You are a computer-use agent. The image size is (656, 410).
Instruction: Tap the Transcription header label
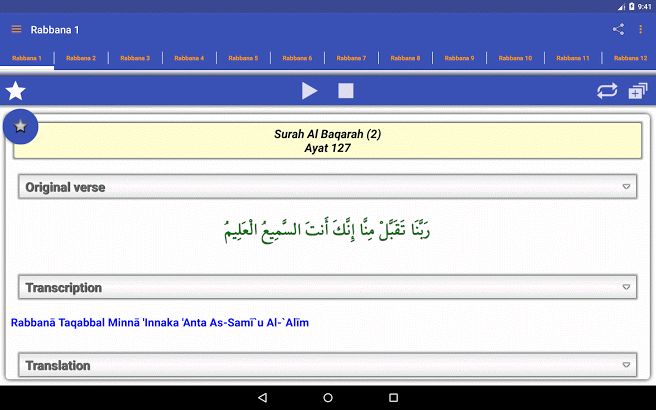pos(64,287)
